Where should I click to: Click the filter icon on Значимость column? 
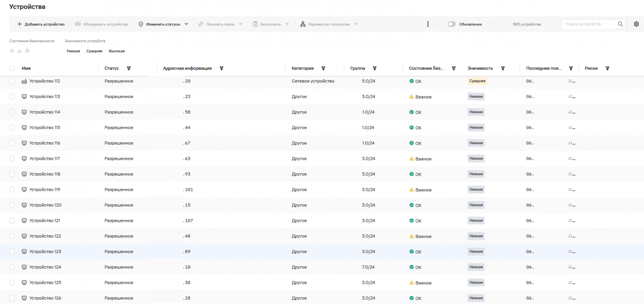(503, 68)
